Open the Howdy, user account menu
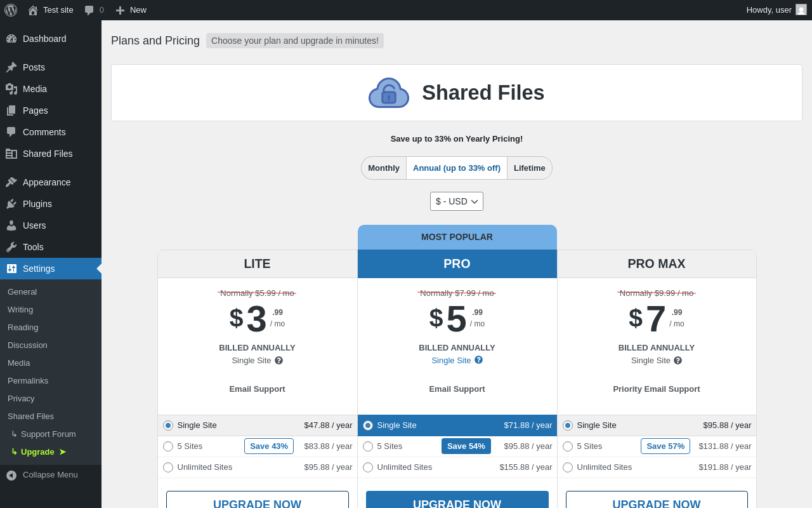 [776, 10]
